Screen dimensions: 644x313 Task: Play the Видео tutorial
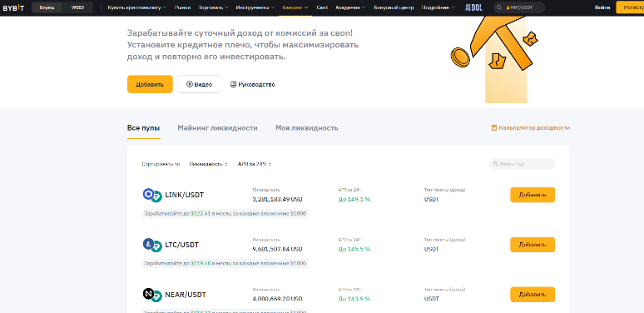199,84
